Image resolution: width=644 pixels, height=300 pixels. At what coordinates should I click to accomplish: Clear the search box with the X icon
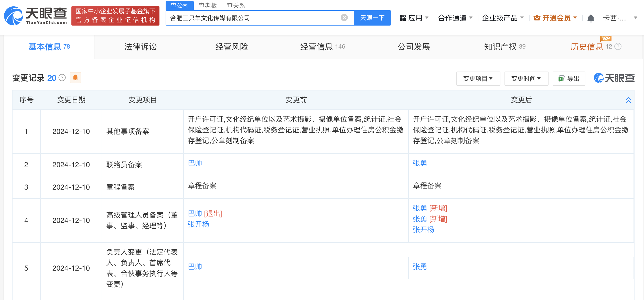[344, 17]
